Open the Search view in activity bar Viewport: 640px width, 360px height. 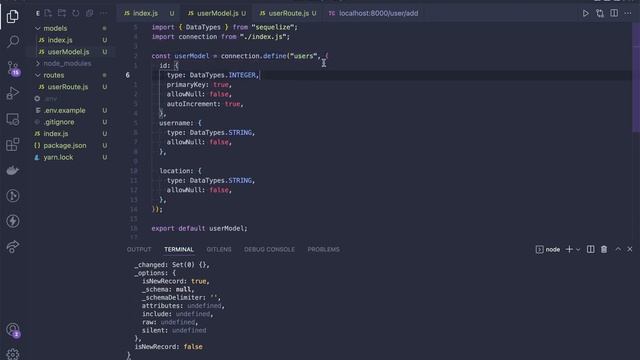(13, 41)
